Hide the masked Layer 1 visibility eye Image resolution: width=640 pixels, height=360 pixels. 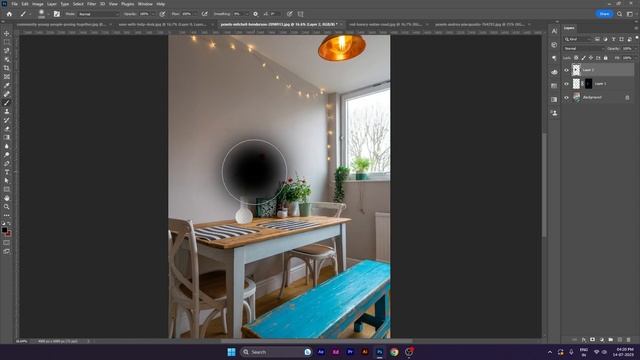click(x=566, y=84)
